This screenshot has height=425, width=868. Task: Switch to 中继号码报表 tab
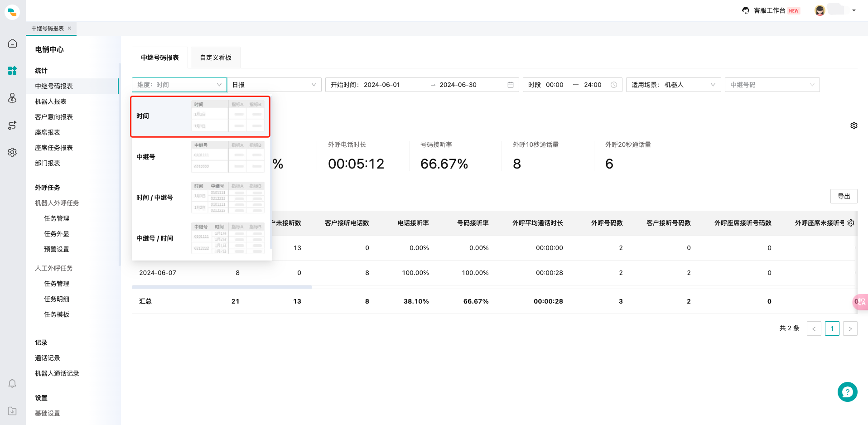click(x=160, y=58)
